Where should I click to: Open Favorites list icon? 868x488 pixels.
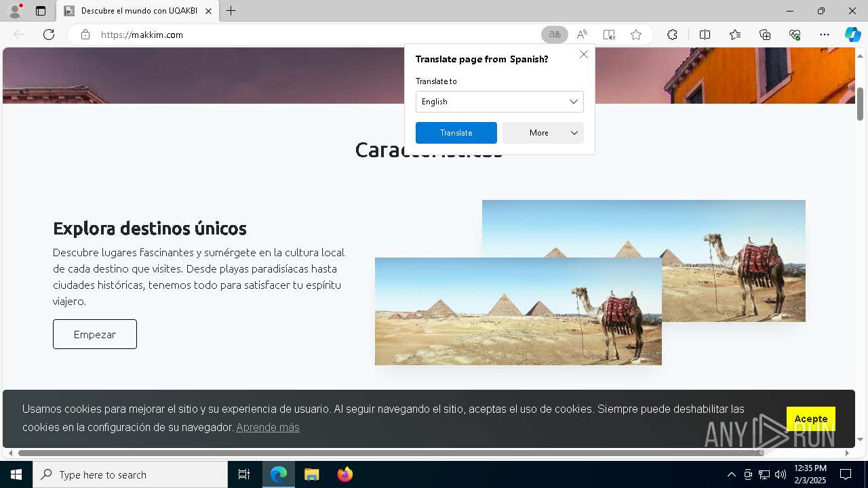(x=735, y=35)
